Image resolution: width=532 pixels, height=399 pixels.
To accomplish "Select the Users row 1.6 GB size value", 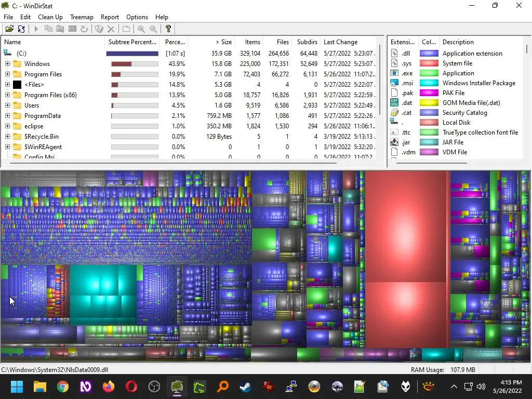I will coord(222,105).
